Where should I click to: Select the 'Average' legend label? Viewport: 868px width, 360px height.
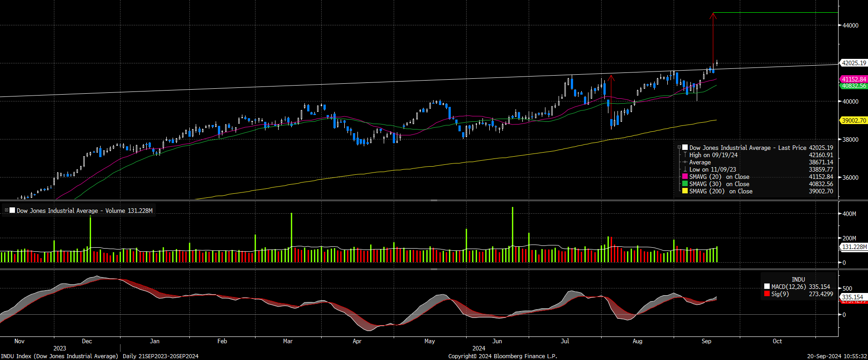coord(700,162)
